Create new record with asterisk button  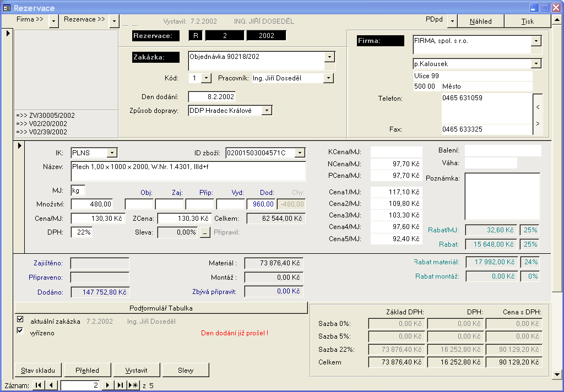[133, 385]
